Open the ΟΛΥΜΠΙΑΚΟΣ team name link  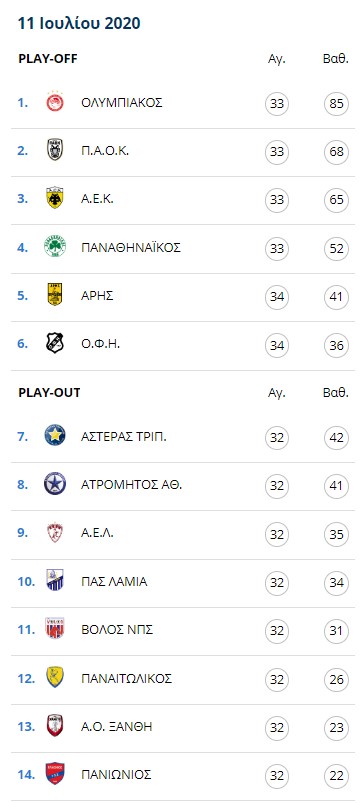pyautogui.click(x=122, y=102)
